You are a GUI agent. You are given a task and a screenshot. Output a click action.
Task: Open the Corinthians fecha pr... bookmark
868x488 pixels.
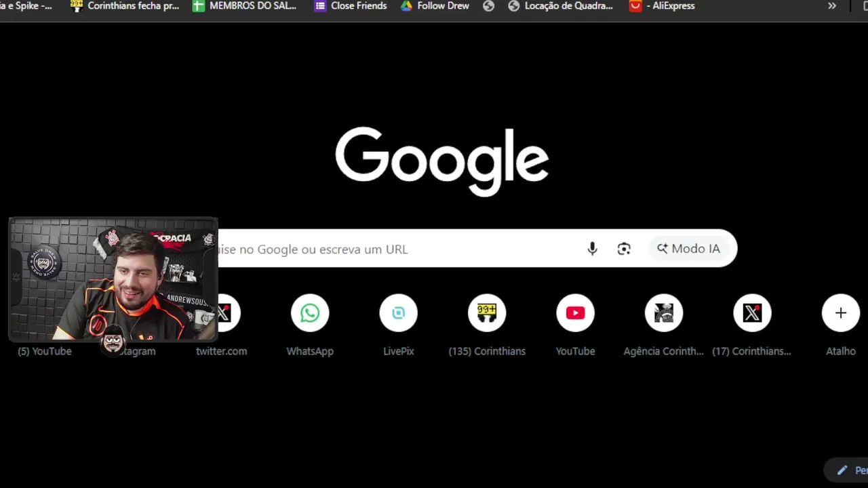125,5
